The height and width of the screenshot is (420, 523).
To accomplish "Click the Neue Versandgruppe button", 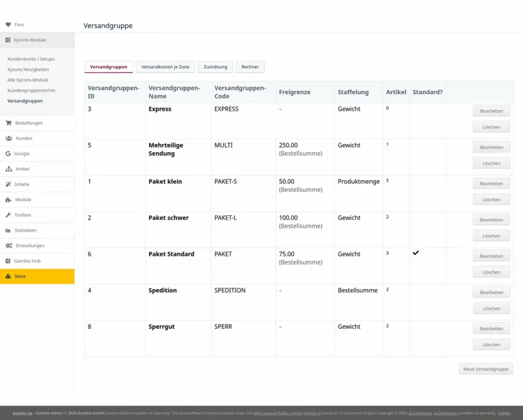I will (486, 369).
